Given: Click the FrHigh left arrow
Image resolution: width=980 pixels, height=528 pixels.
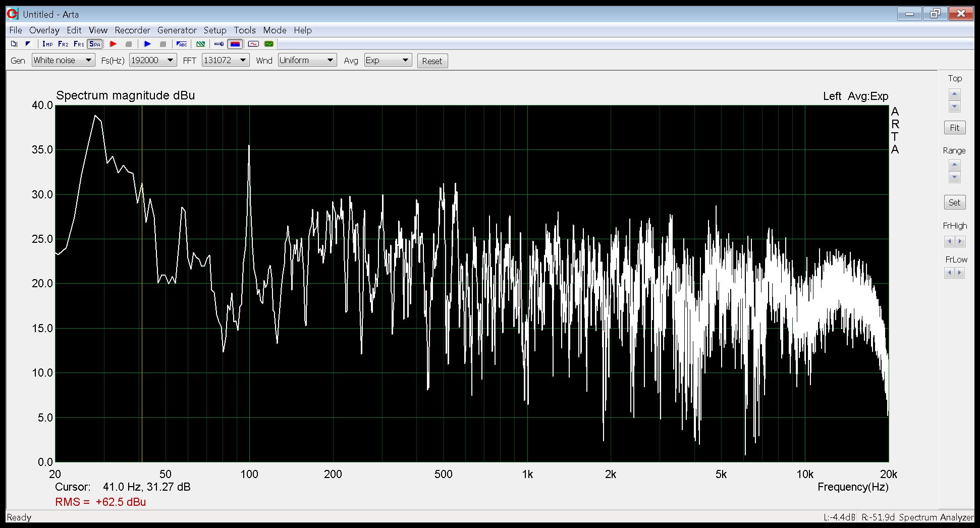Looking at the screenshot, I should pyautogui.click(x=949, y=241).
